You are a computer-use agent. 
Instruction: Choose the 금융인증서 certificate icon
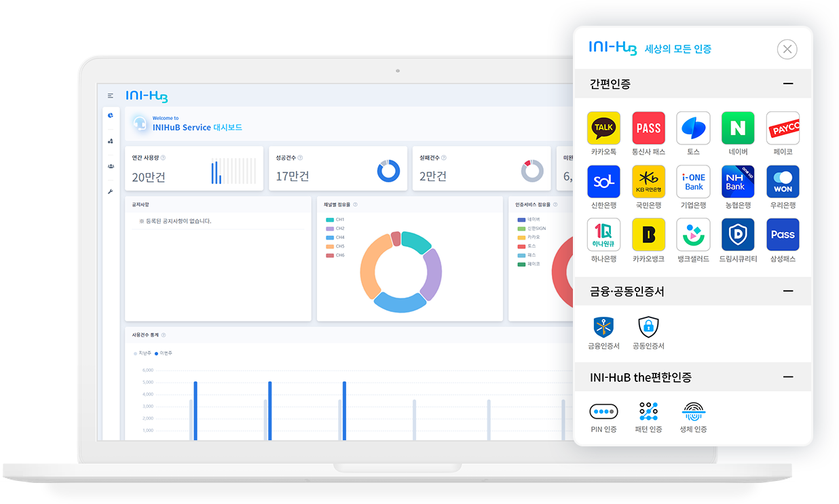coord(603,327)
